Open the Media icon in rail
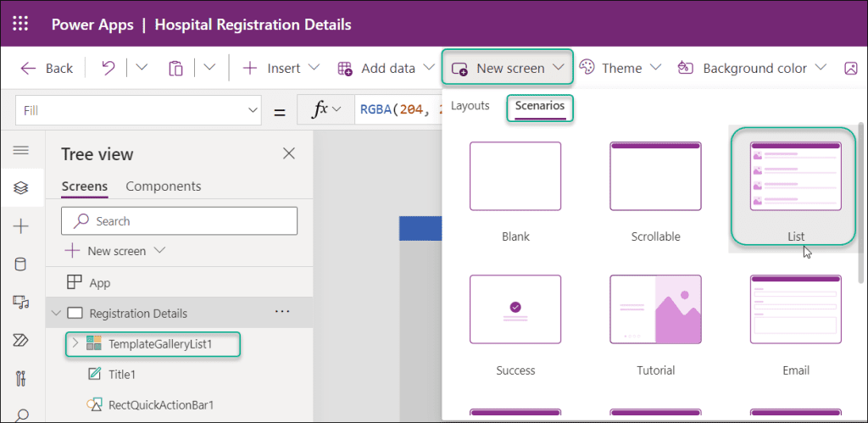 click(x=21, y=302)
